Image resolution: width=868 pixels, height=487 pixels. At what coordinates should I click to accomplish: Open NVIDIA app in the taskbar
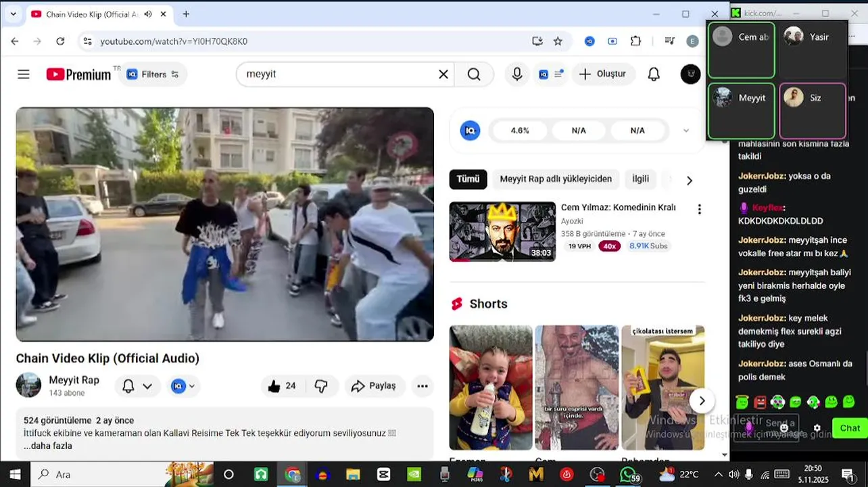[414, 475]
